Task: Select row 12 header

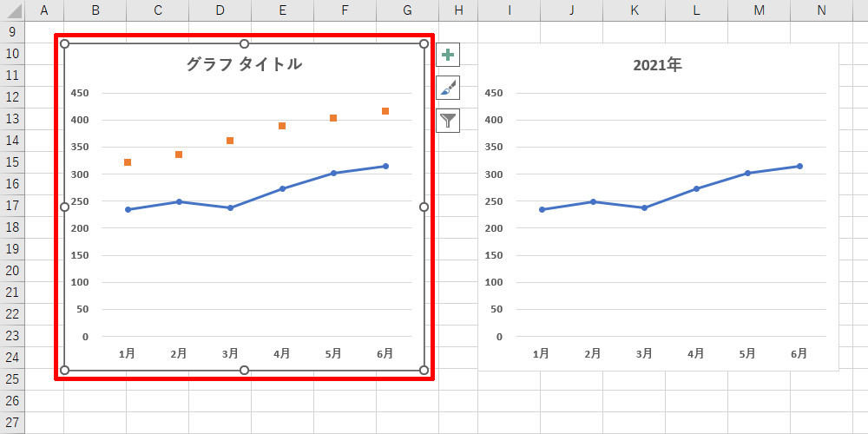Action: click(12, 97)
